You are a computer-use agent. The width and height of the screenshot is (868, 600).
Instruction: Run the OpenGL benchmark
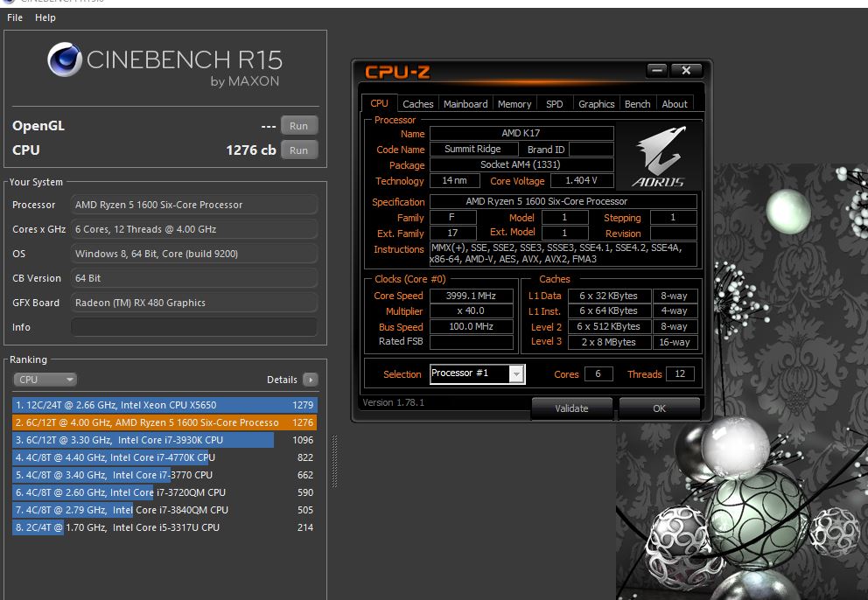tap(298, 126)
